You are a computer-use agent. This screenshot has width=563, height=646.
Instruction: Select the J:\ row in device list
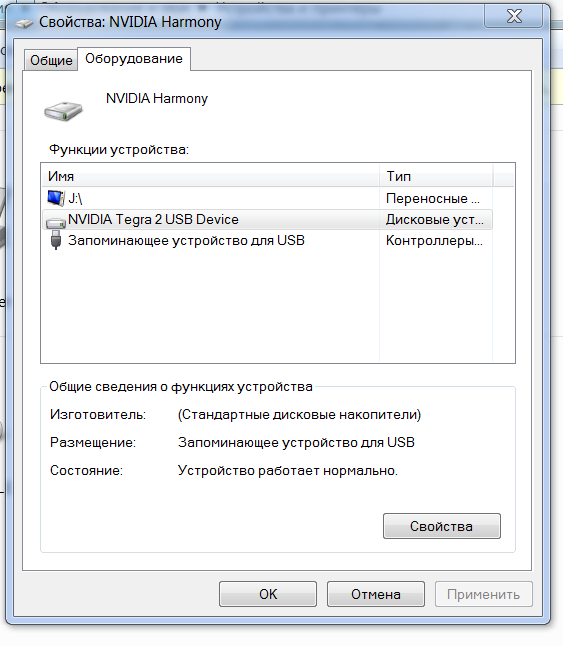(x=267, y=199)
